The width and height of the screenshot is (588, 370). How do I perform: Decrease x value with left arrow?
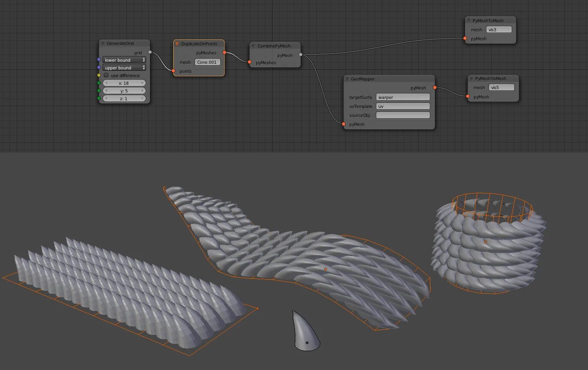coord(106,83)
